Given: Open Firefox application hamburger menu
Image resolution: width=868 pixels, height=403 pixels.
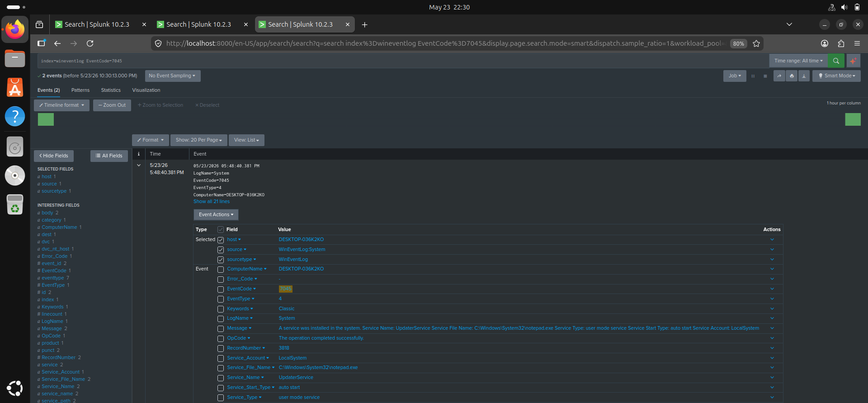Looking at the screenshot, I should (x=857, y=43).
